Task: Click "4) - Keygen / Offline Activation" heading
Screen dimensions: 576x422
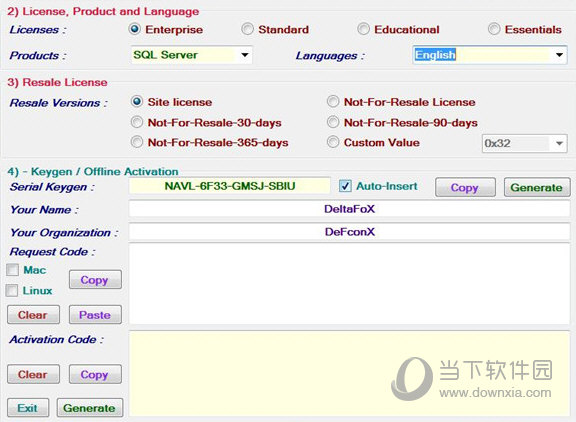Action: 93,171
